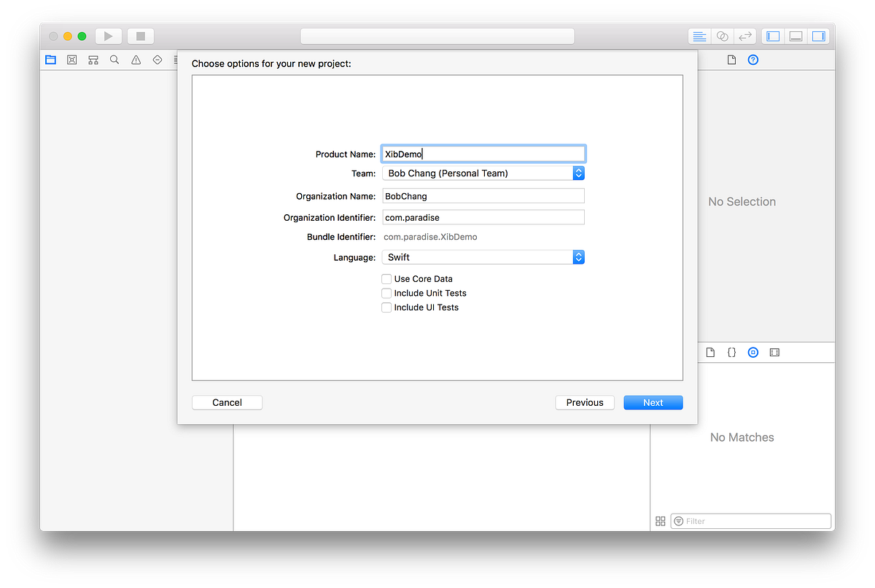Open the Media library filmstrip icon

[774, 352]
